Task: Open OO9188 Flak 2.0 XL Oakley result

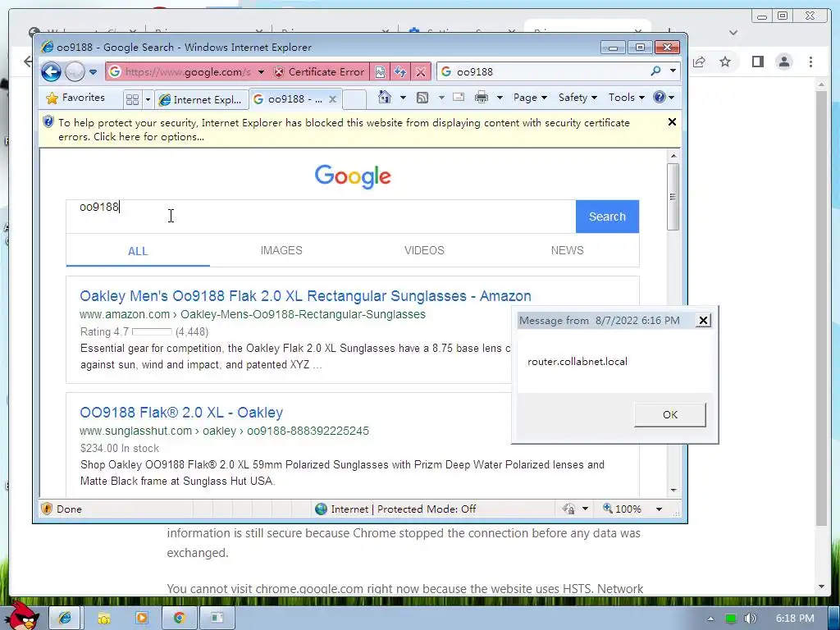Action: (181, 413)
